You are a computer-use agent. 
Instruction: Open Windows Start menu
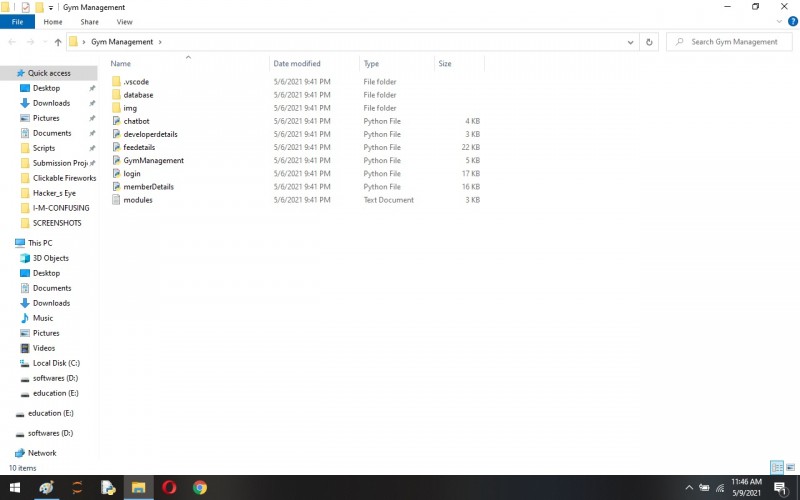(x=15, y=488)
